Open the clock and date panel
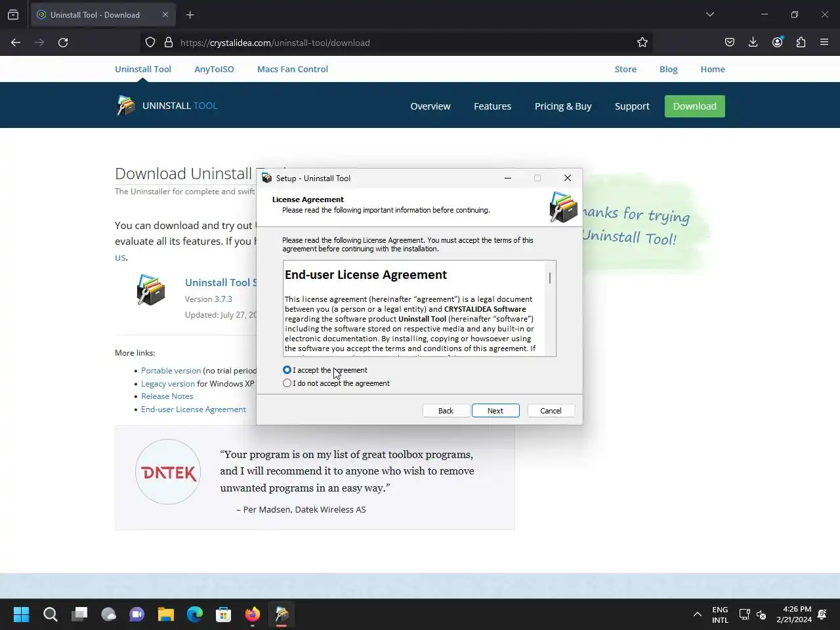The image size is (840, 630). (x=794, y=614)
